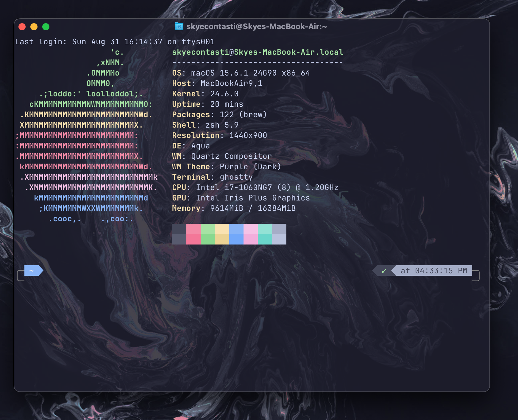Click the home folder icon in title bar
This screenshot has width=518, height=420.
[179, 26]
